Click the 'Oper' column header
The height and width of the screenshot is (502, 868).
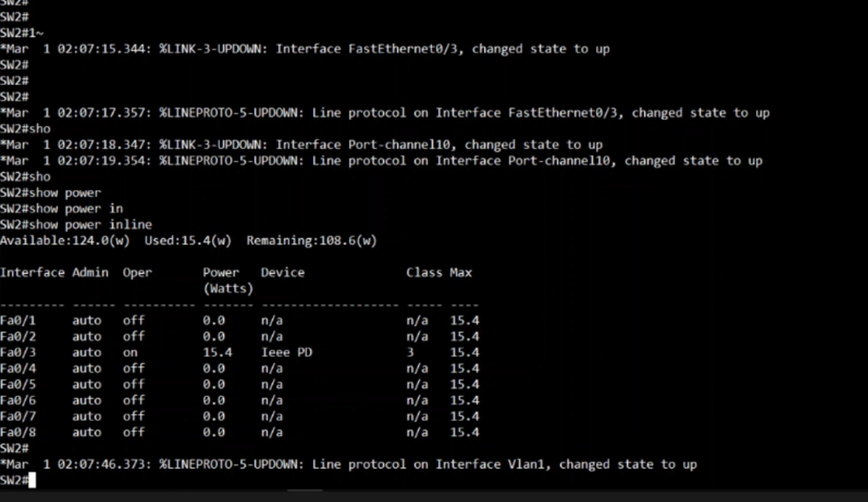coord(138,273)
